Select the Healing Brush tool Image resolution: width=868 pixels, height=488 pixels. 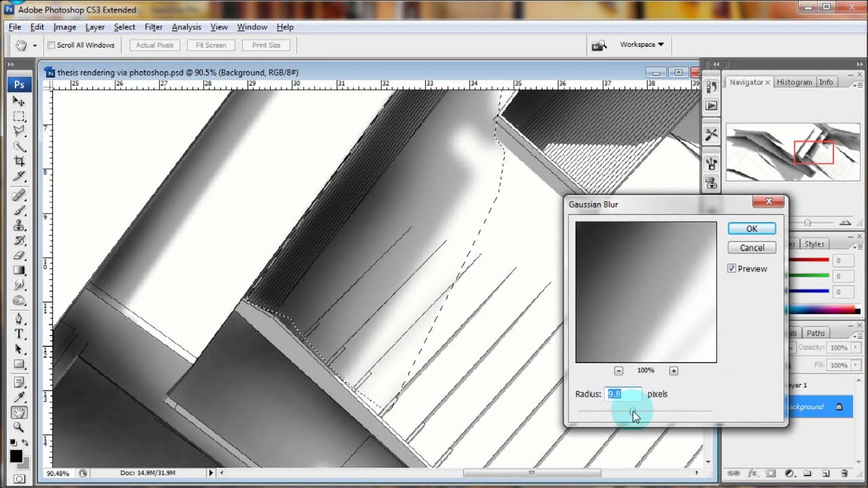[x=19, y=196]
